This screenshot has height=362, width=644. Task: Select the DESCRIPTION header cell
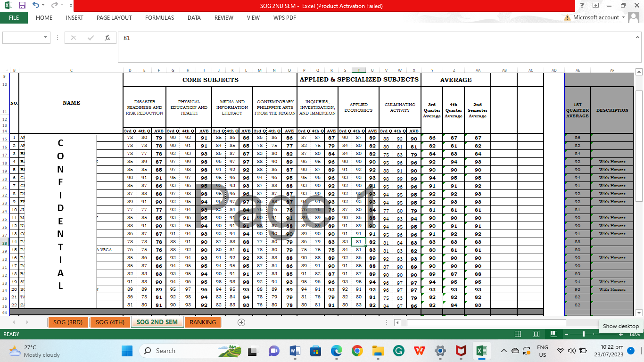[612, 110]
